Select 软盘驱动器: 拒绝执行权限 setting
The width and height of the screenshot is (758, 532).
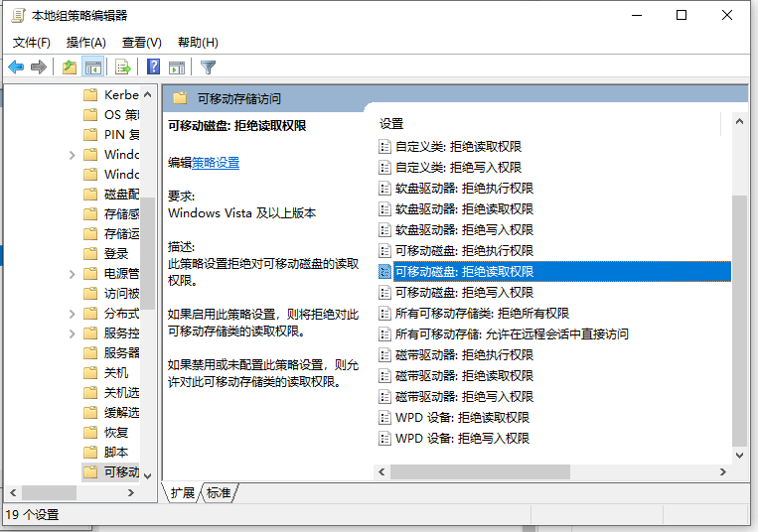pos(456,188)
